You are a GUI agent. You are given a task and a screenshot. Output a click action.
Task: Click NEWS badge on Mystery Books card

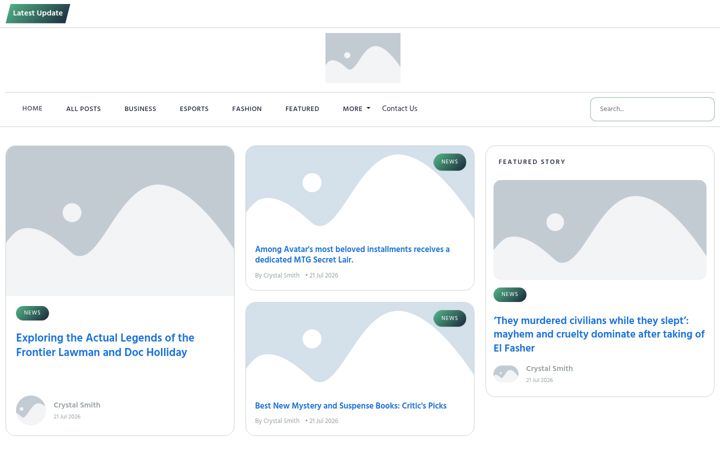click(450, 318)
